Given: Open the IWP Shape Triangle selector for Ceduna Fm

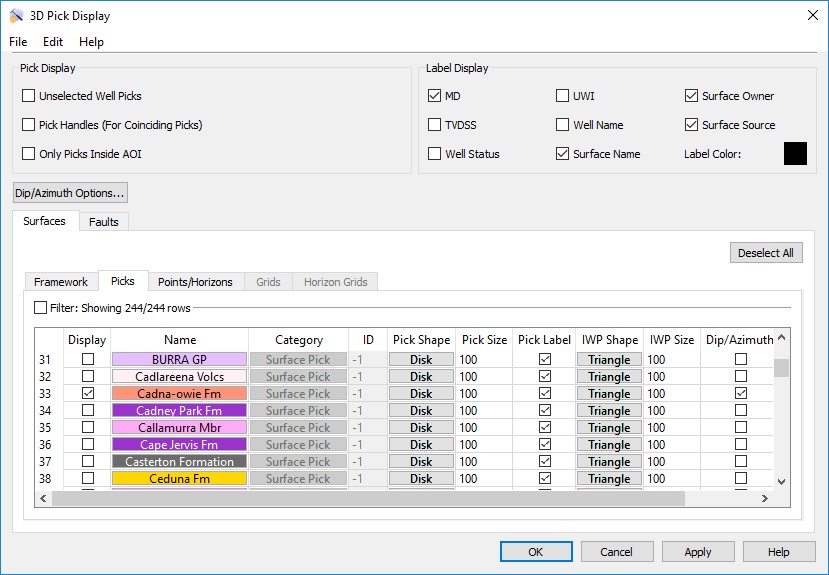Looking at the screenshot, I should click(x=609, y=479).
